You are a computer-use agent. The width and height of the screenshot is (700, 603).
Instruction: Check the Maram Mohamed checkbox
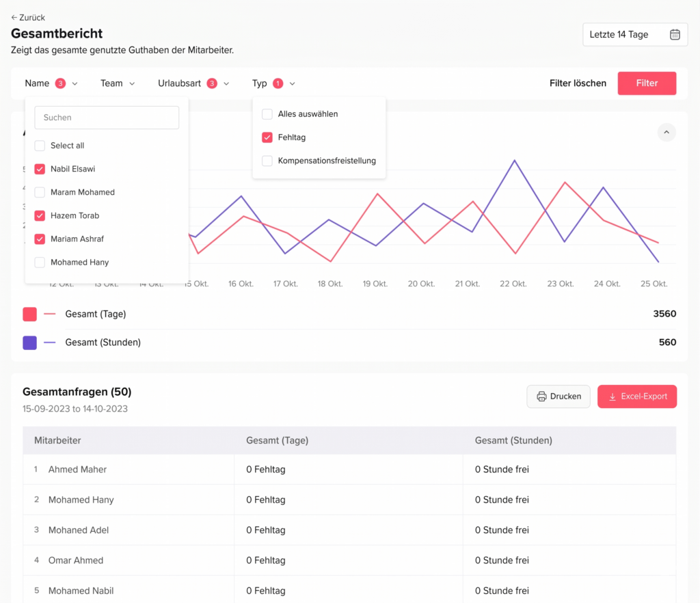(40, 192)
